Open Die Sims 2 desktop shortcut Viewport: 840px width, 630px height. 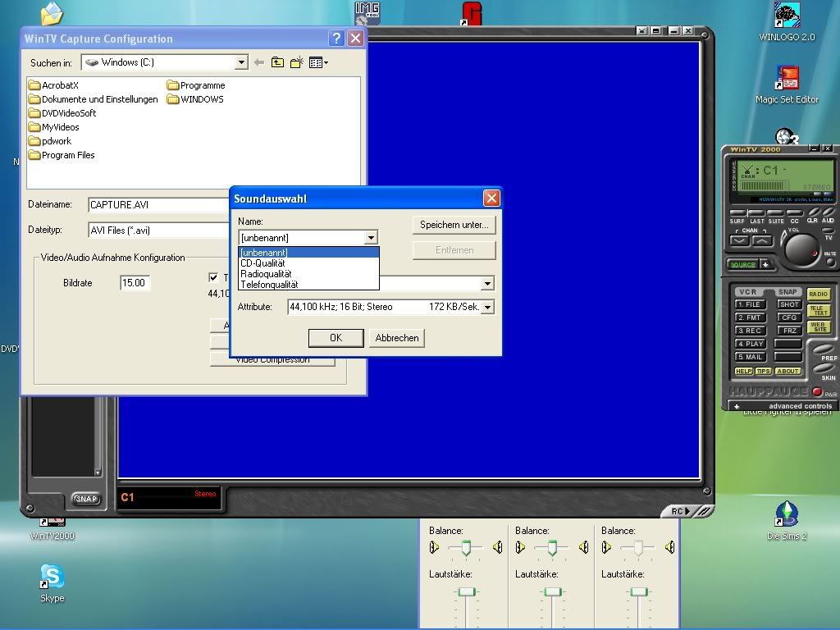(x=787, y=520)
